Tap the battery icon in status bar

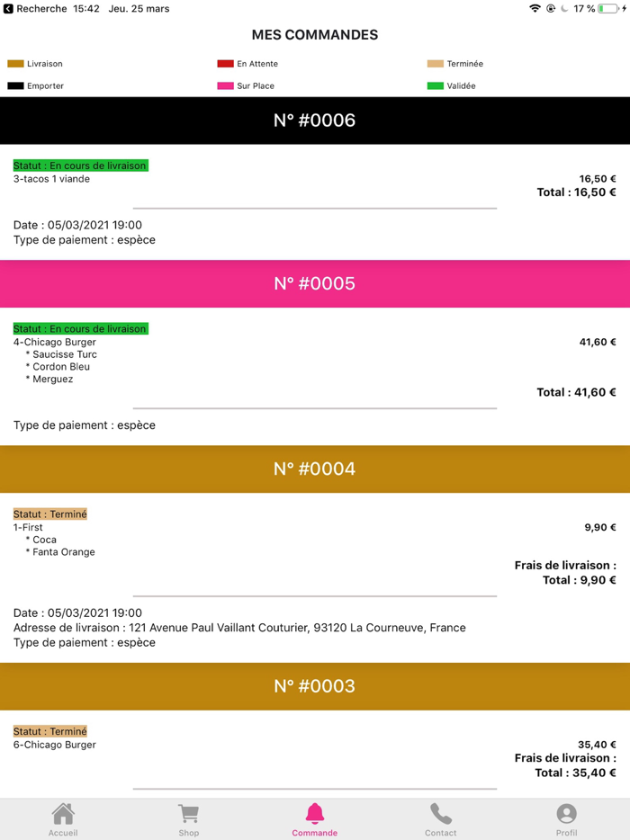607,9
